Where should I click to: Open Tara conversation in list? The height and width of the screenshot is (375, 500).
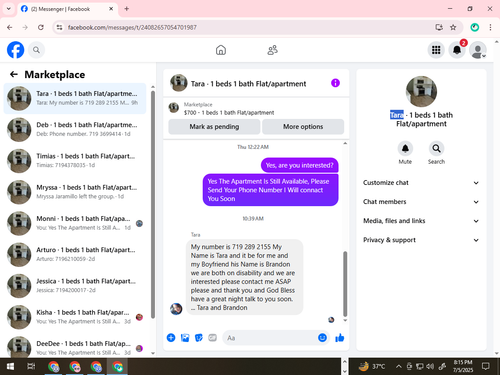pos(75,99)
